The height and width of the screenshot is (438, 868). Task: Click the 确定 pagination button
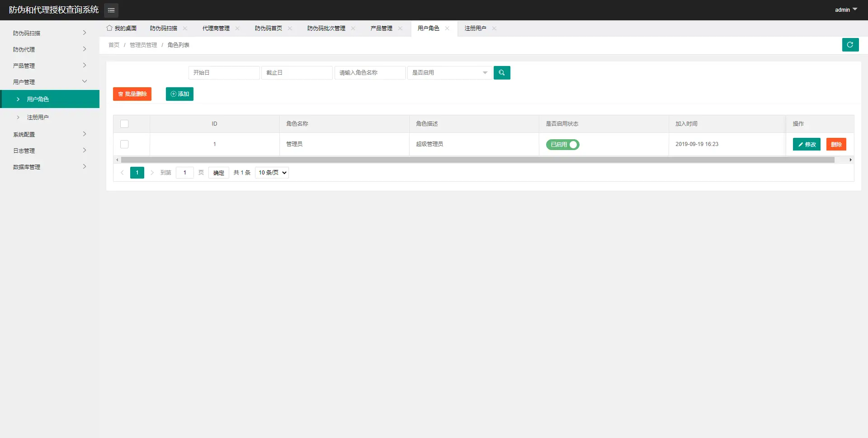click(219, 173)
